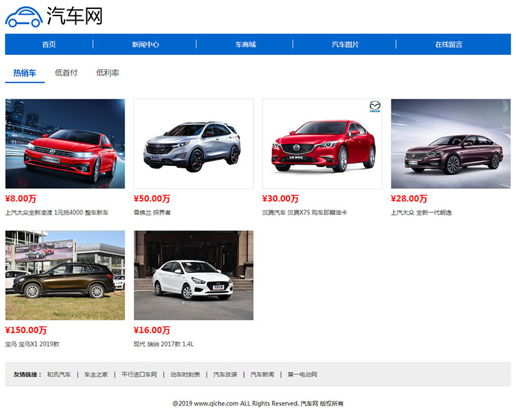This screenshot has height=420, width=516.
Task: Click the blue car logo icon
Action: tap(24, 17)
